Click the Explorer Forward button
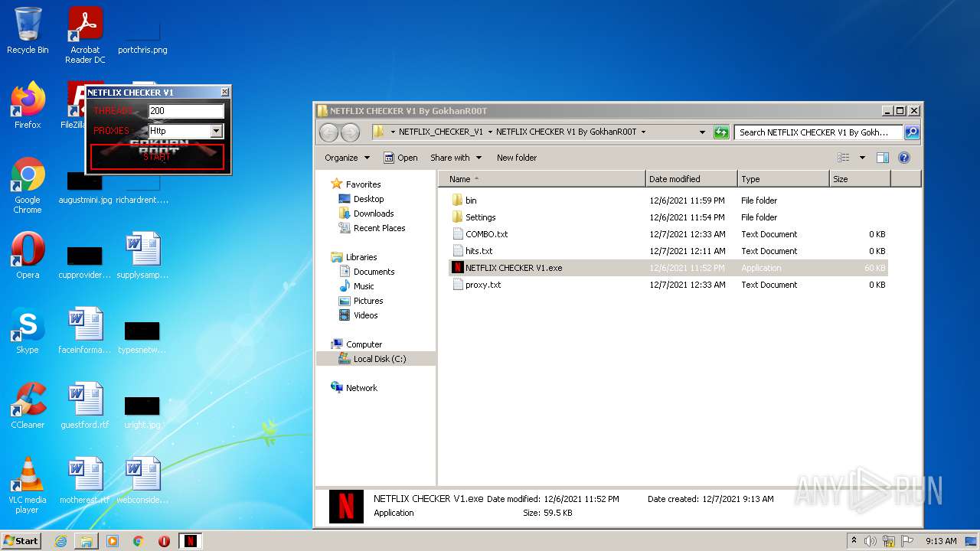980x551 pixels. (350, 132)
